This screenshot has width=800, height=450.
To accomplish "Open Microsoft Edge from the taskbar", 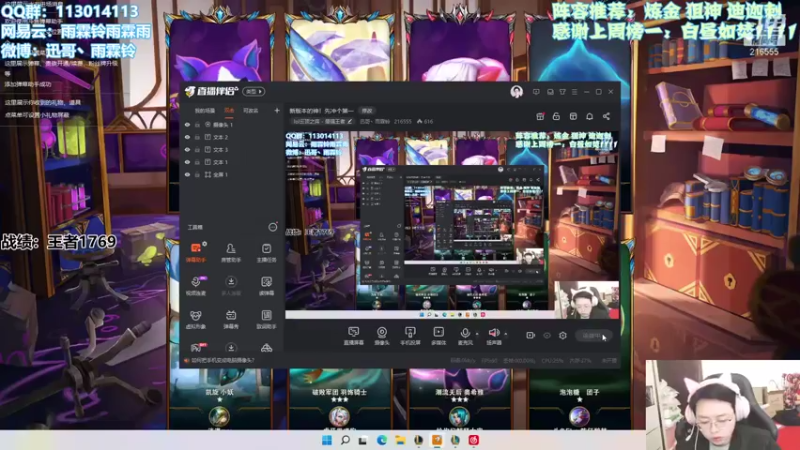I will (382, 440).
